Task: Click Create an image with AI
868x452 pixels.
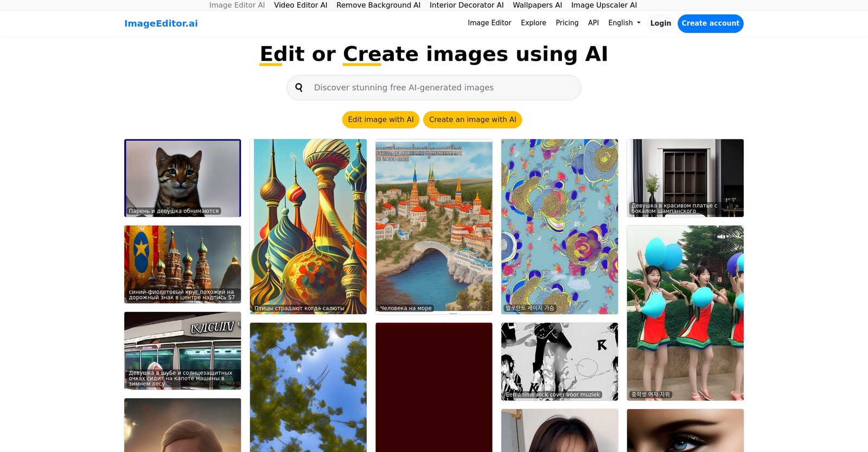Action: [473, 119]
